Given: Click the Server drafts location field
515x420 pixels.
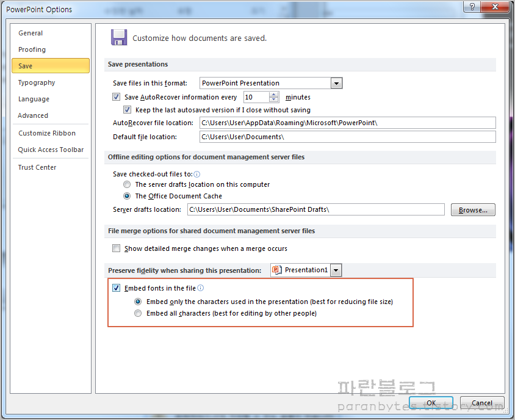Looking at the screenshot, I should (x=316, y=209).
